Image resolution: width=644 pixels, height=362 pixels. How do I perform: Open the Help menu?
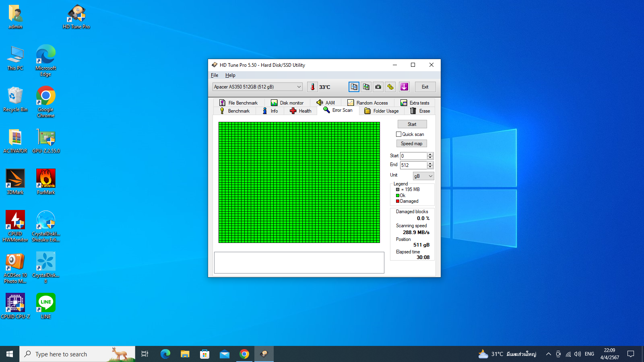click(230, 75)
